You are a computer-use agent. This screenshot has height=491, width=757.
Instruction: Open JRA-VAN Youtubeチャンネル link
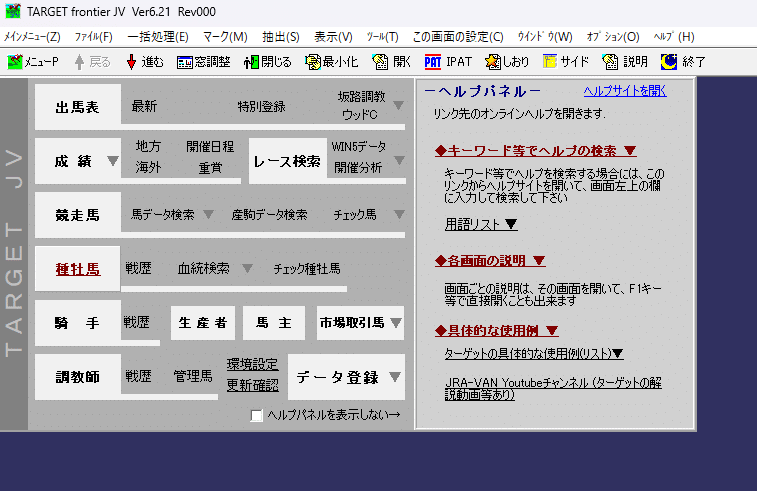pos(553,389)
